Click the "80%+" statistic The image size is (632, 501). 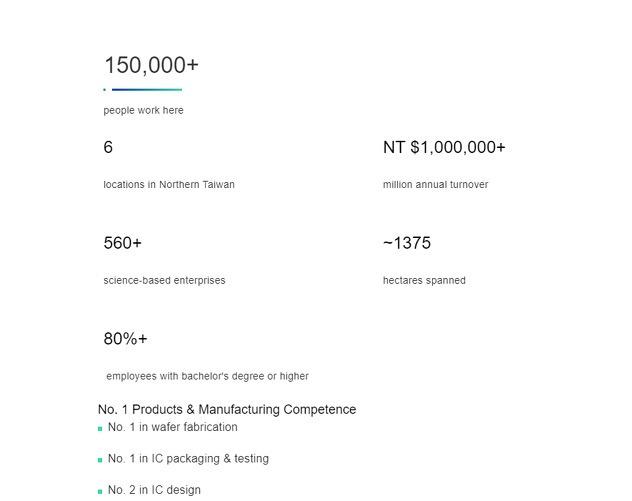point(126,339)
